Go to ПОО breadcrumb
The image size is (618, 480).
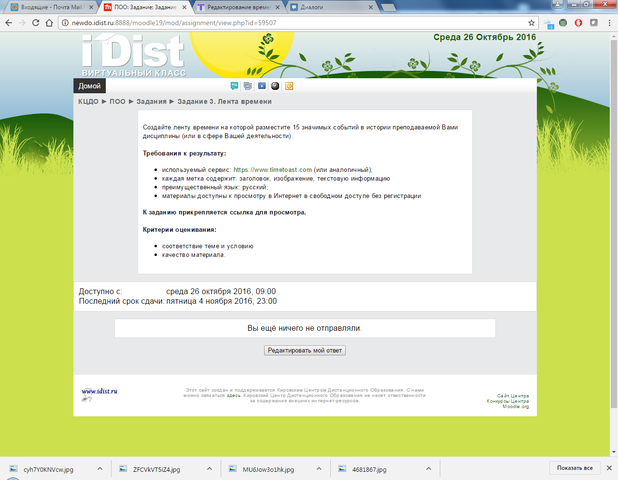tap(117, 102)
